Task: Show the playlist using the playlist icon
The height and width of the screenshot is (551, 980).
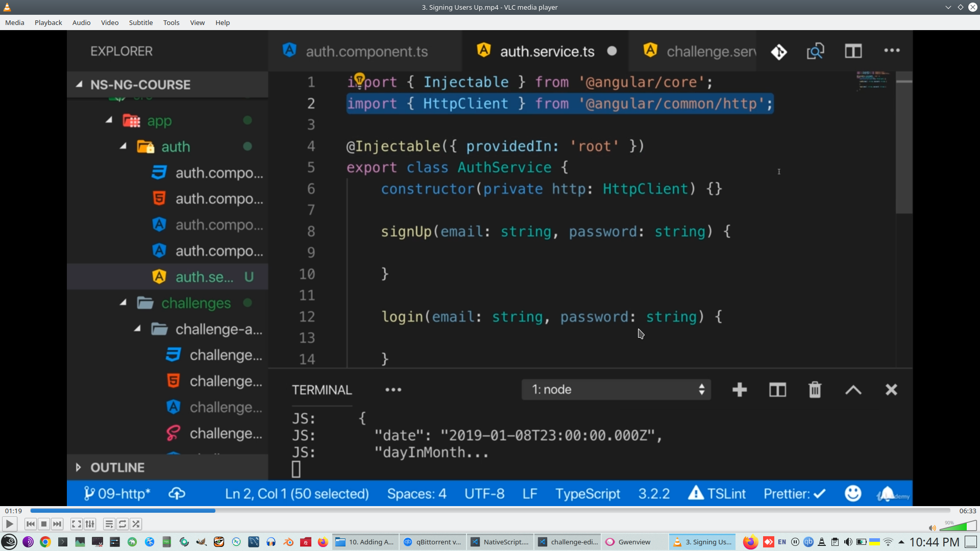Action: point(109,524)
